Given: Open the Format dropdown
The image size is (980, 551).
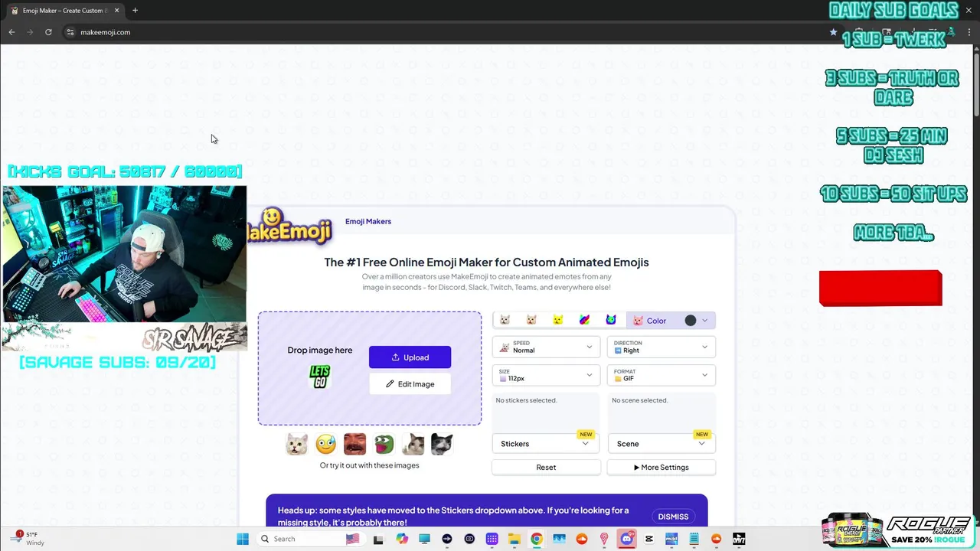Looking at the screenshot, I should point(661,375).
